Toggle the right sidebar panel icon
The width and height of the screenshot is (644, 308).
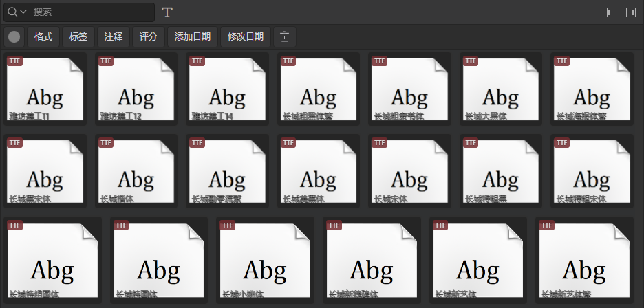(x=630, y=12)
